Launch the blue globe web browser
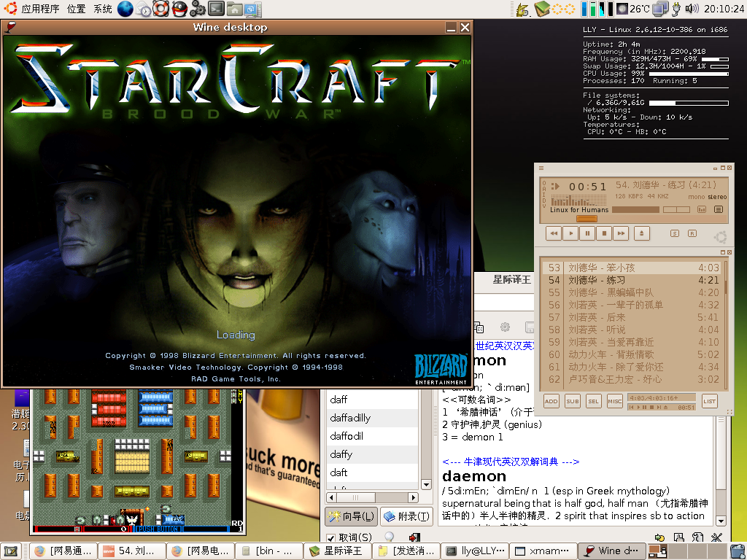The image size is (747, 560). tap(125, 9)
